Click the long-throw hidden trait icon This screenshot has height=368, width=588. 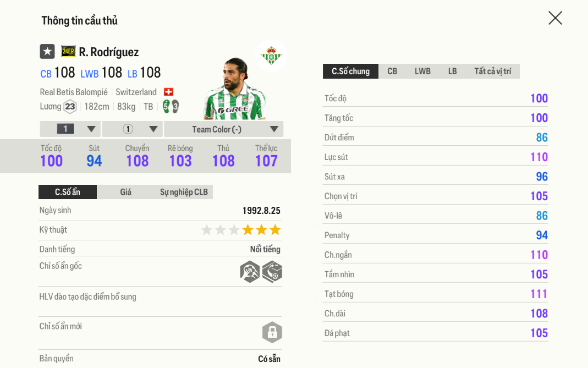[250, 272]
